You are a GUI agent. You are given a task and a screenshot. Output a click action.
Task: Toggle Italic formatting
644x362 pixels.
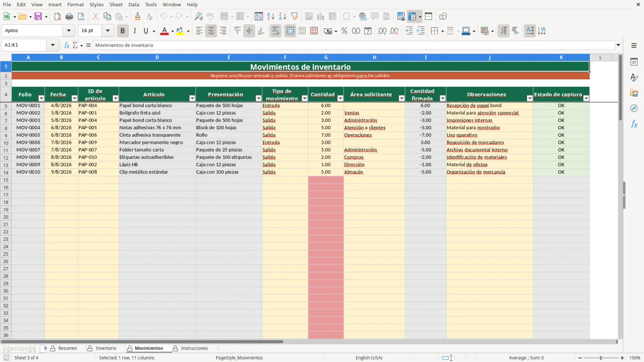[134, 31]
